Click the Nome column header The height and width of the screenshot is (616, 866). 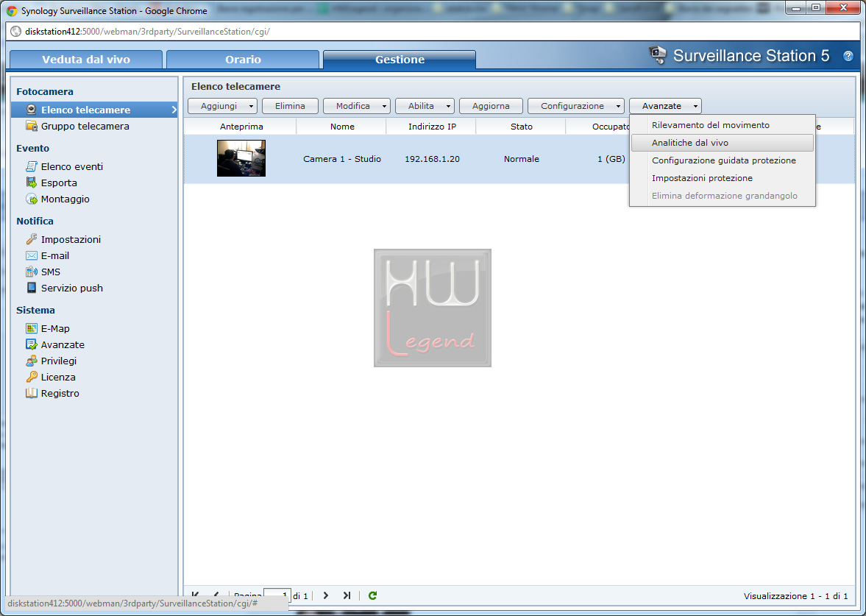(342, 127)
